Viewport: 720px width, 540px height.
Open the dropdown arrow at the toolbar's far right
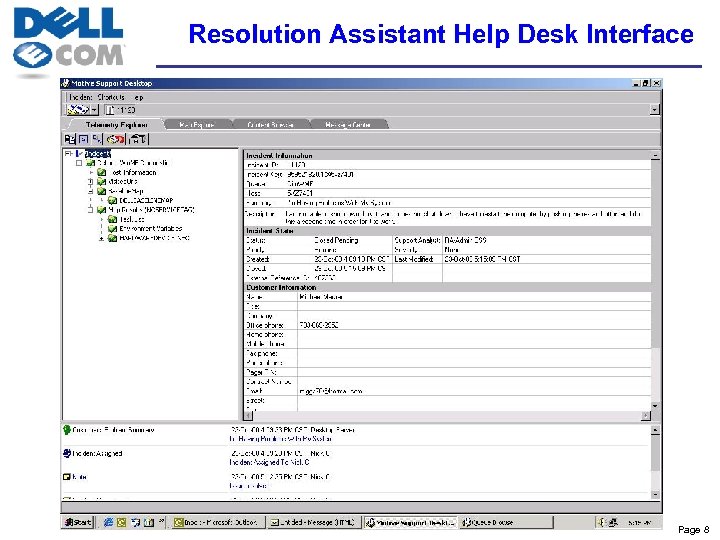click(655, 109)
